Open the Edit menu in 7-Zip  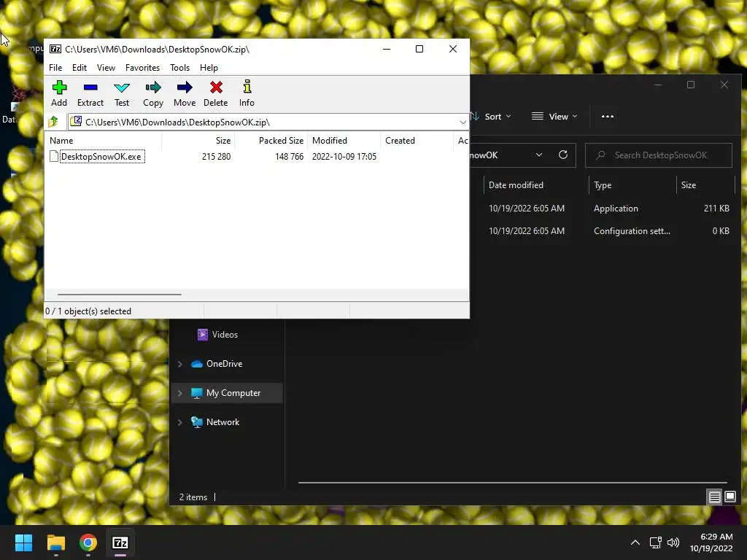click(79, 68)
